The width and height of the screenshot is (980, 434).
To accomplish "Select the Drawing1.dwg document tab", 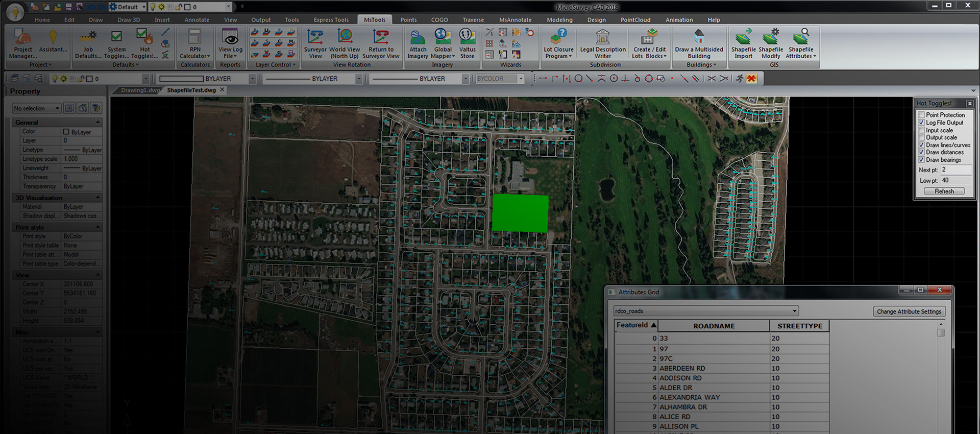I will point(139,90).
